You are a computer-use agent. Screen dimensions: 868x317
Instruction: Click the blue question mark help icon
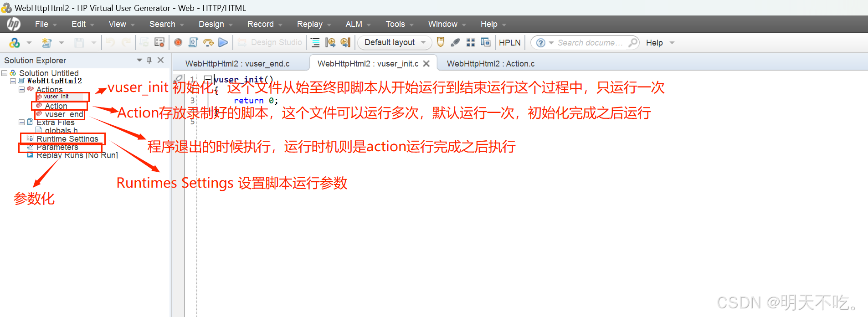click(541, 42)
